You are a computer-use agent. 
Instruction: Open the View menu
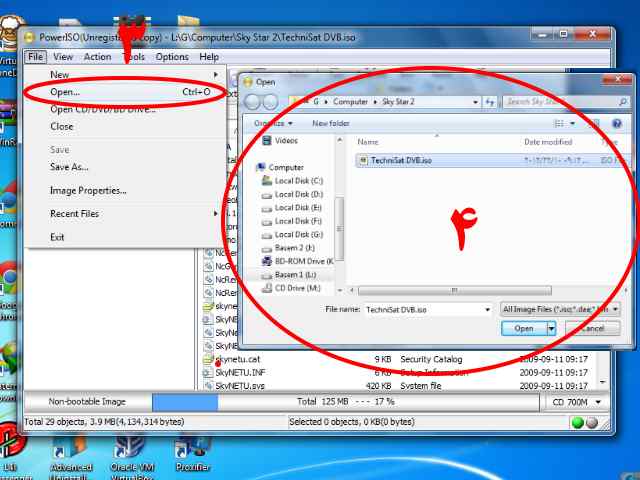[x=63, y=57]
